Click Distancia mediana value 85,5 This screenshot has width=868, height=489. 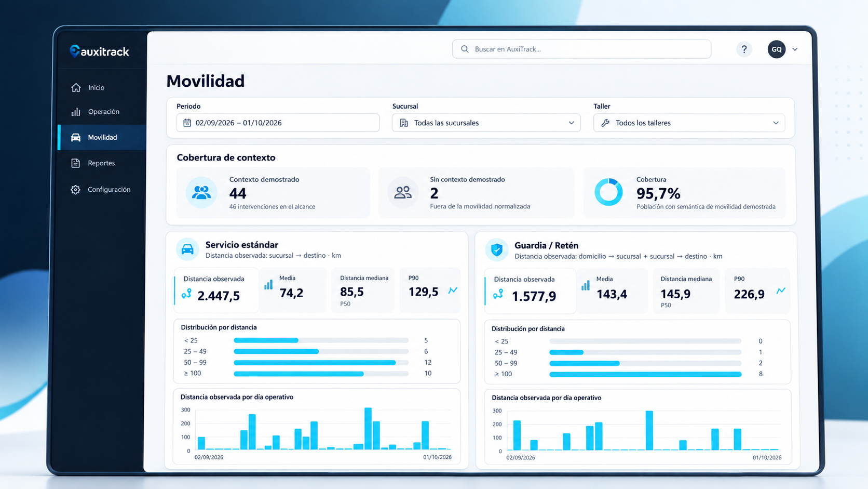click(x=352, y=292)
